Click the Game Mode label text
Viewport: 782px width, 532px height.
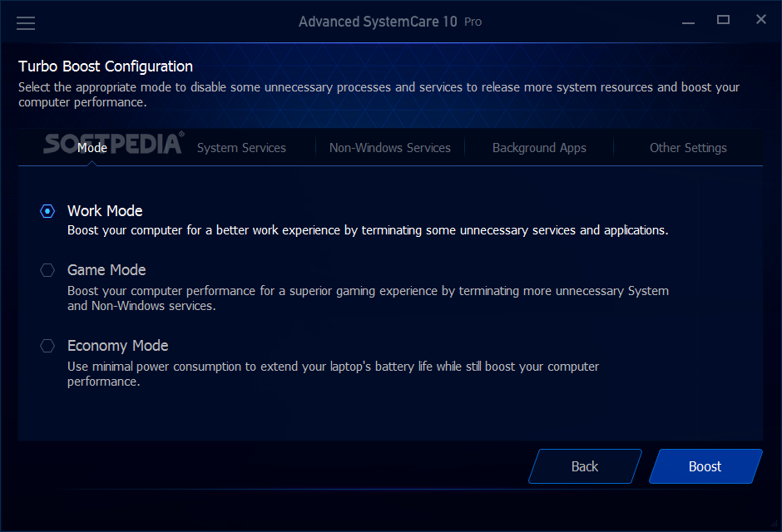(106, 270)
